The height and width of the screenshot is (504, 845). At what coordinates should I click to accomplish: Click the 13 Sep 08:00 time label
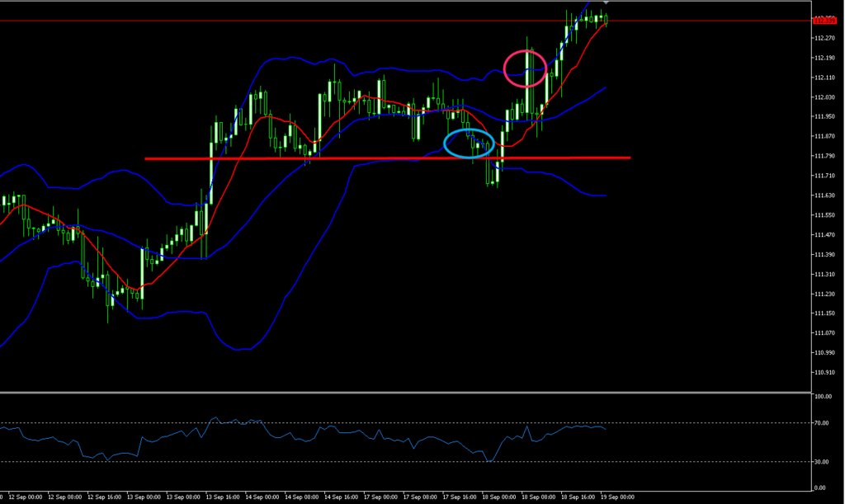coord(183,497)
